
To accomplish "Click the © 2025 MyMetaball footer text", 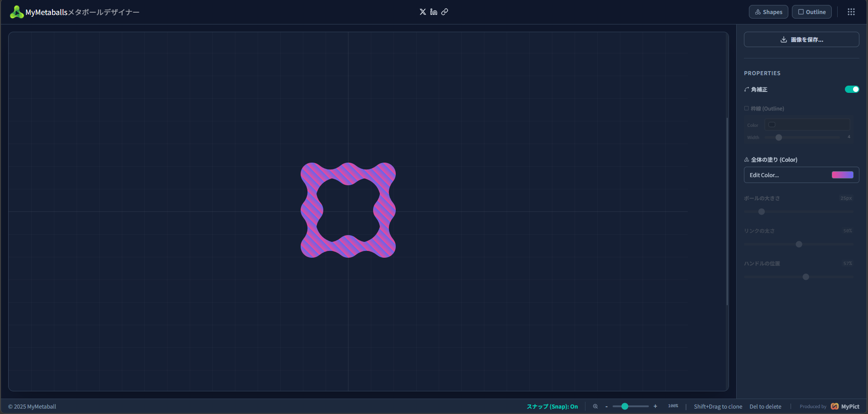I will click(x=32, y=406).
